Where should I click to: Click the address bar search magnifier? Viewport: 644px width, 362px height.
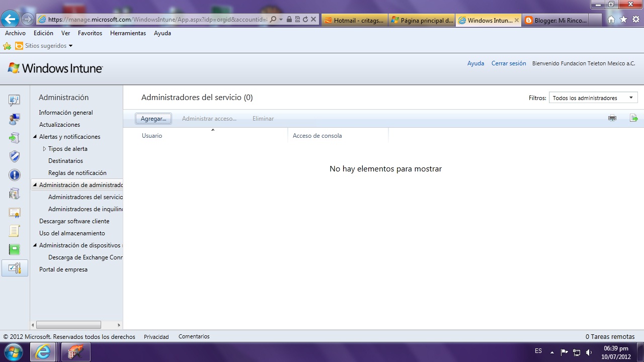tap(273, 20)
